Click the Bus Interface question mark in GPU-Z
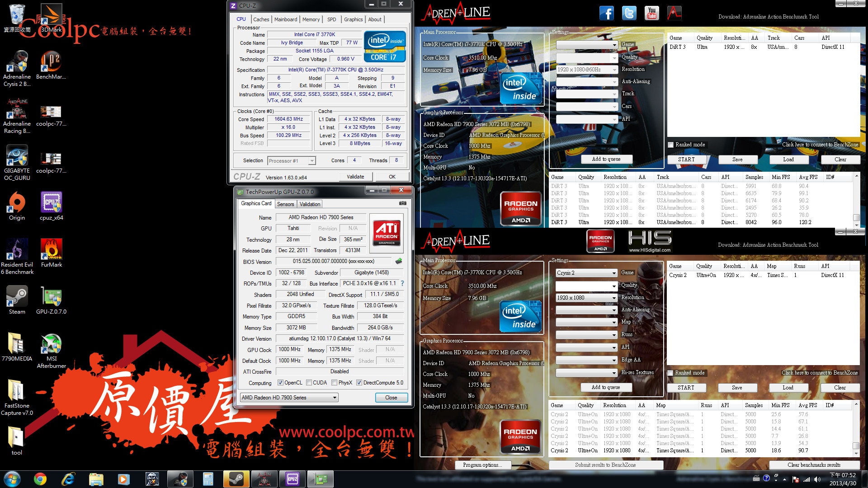The image size is (868, 488). (402, 283)
